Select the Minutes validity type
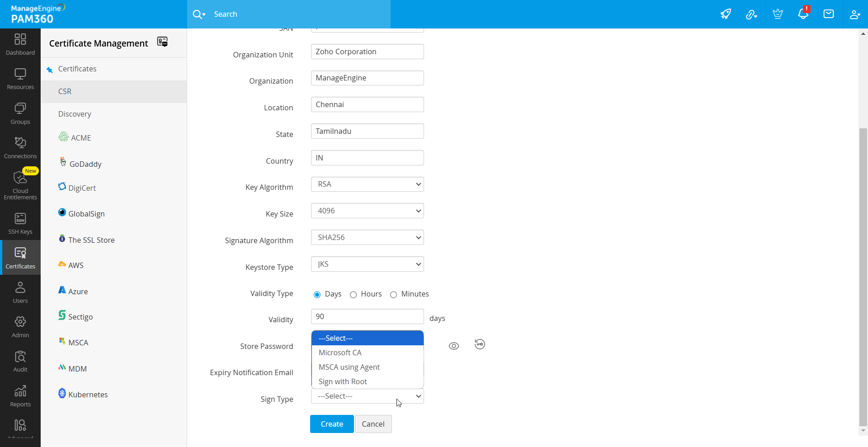The image size is (868, 447). (x=393, y=295)
